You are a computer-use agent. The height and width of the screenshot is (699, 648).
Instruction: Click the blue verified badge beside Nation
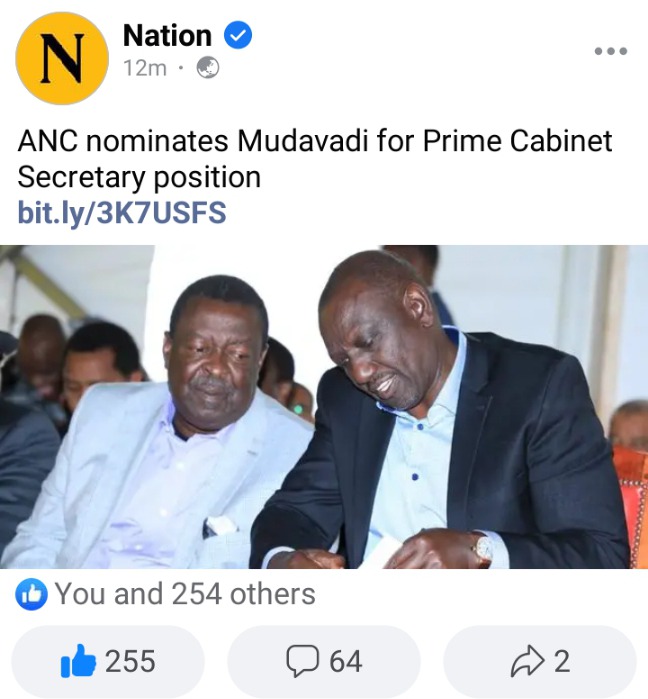(x=238, y=35)
